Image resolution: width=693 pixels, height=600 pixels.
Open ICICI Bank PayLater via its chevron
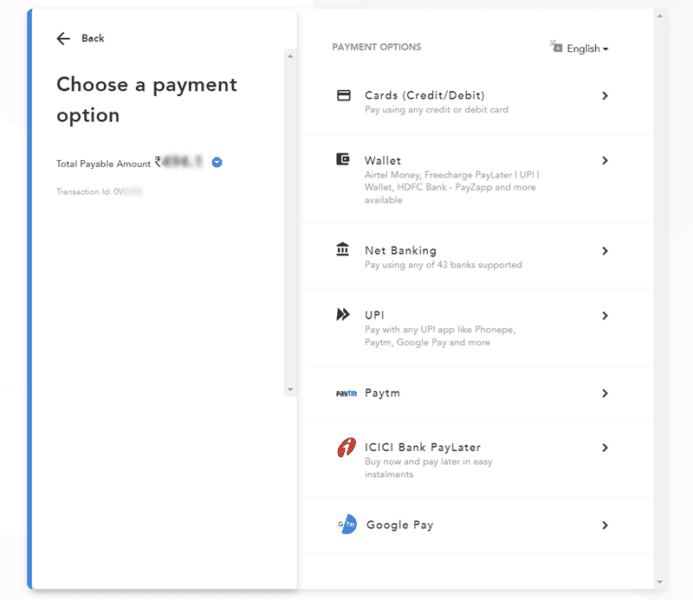[605, 448]
